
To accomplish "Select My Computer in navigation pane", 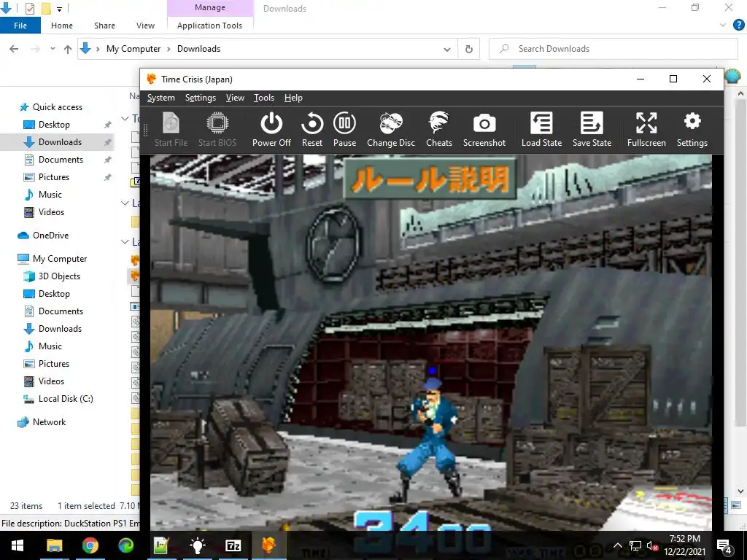I will click(x=60, y=259).
